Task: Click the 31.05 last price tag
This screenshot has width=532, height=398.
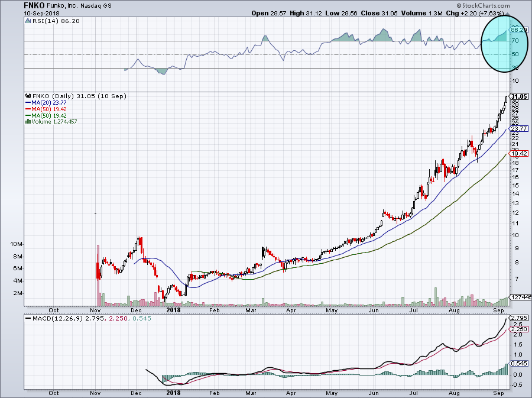Action: [x=519, y=97]
